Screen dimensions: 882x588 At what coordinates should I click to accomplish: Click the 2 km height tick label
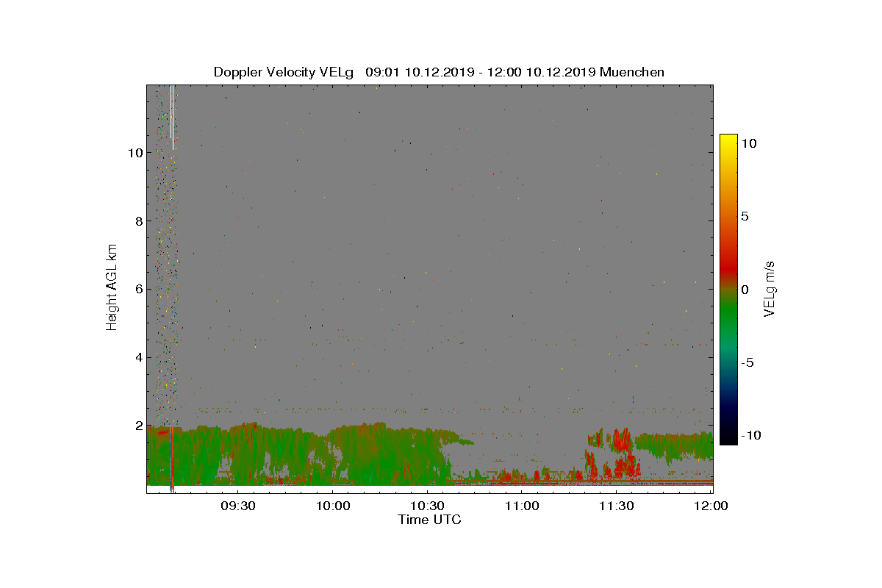tap(138, 426)
